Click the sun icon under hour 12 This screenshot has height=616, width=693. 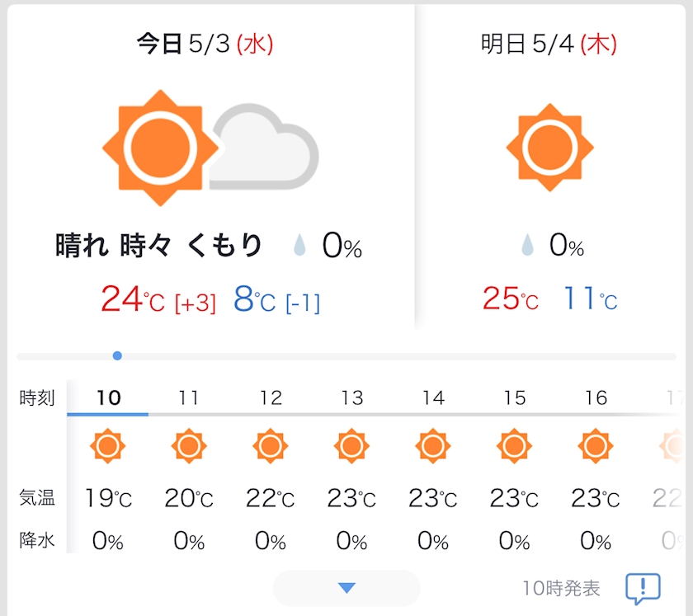click(x=270, y=446)
